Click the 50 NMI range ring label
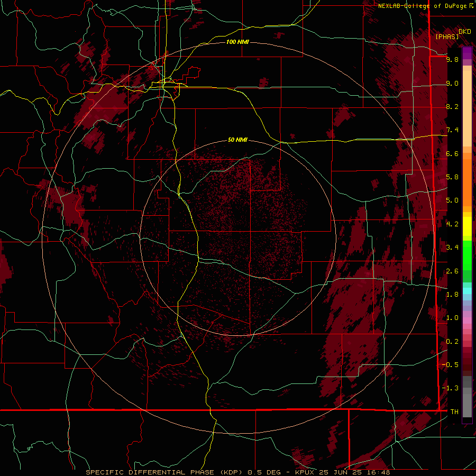The width and height of the screenshot is (476, 476). coord(237,140)
